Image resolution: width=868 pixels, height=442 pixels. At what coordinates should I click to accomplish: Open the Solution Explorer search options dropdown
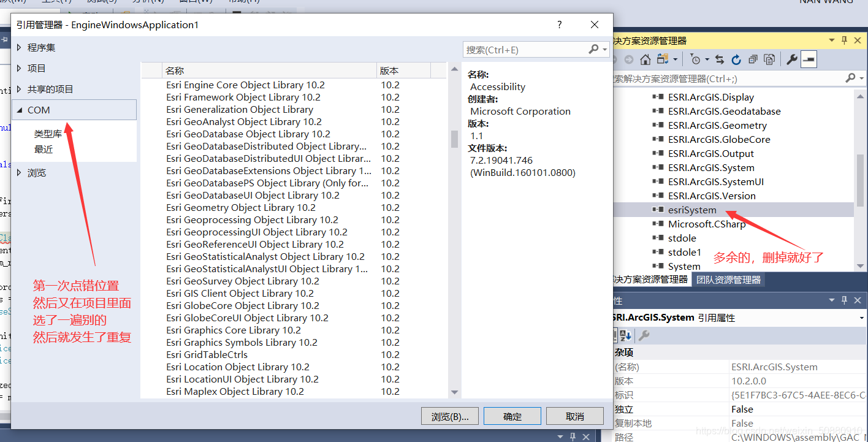tap(861, 78)
